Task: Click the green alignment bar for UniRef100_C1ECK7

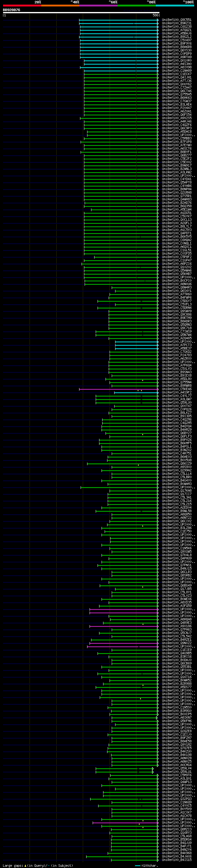Action: [x=121, y=74]
